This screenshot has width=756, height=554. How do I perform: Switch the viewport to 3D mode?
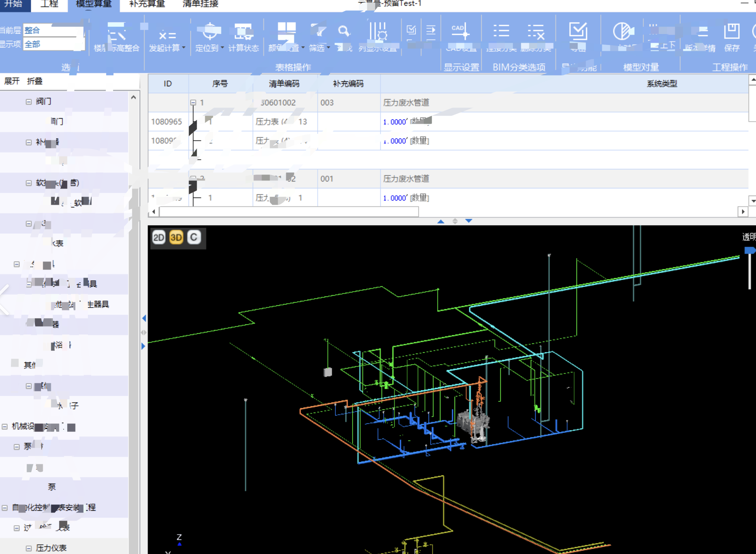coord(176,237)
